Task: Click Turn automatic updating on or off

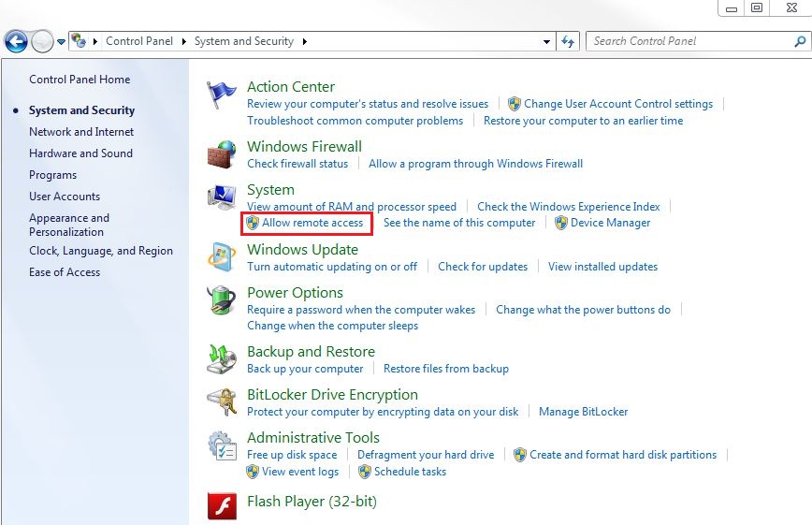Action: point(332,267)
